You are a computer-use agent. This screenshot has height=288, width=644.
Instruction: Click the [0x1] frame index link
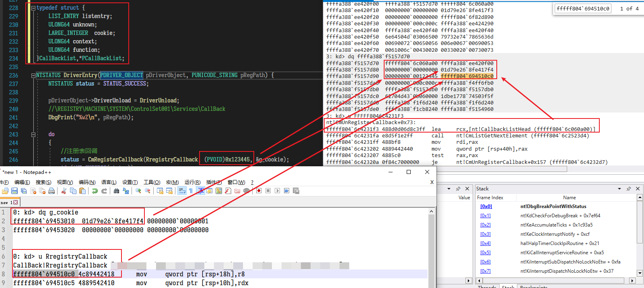point(486,216)
